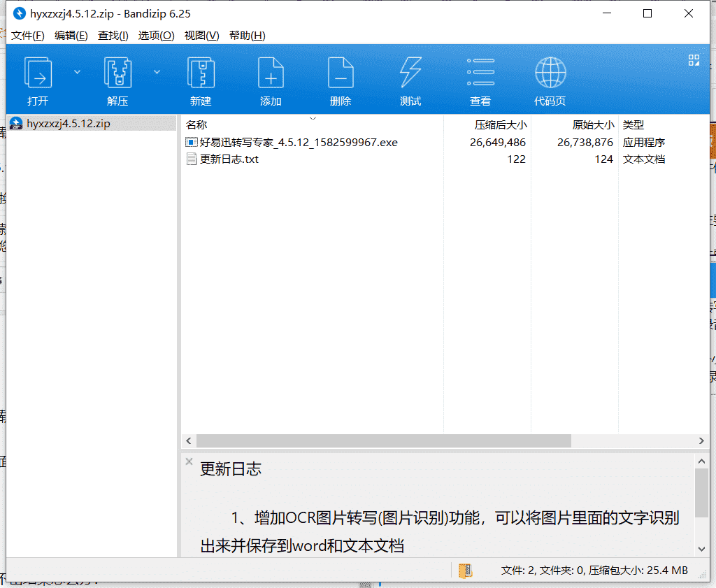716x588 pixels.
Task: Click the original size 124 cell
Action: [603, 159]
